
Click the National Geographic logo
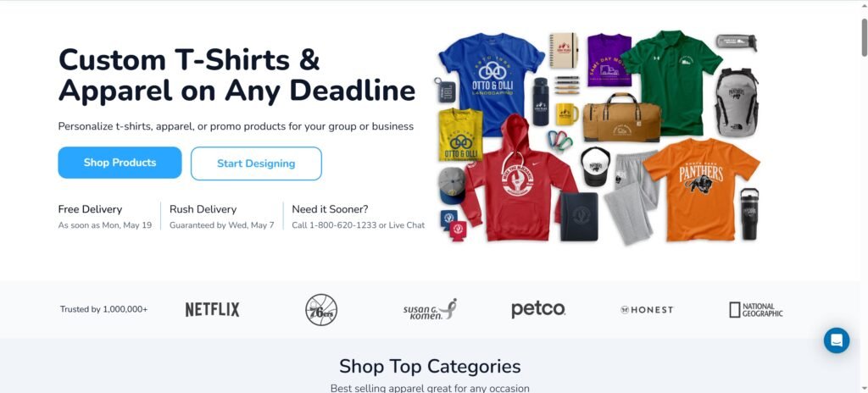[755, 310]
